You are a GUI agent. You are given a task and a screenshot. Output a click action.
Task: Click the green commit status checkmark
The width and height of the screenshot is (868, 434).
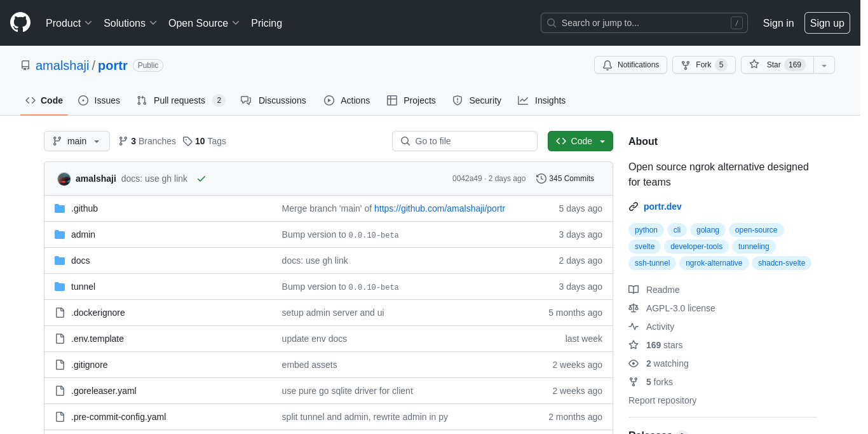[x=201, y=179]
